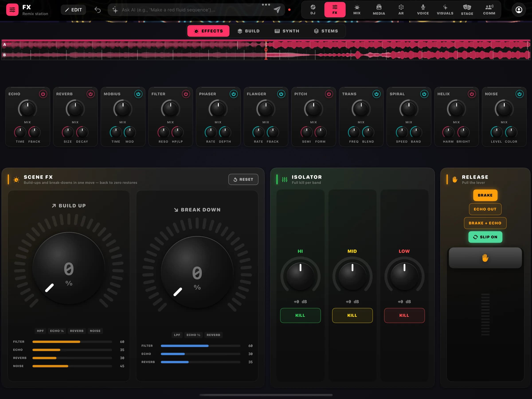Click the three-dots more options icon
The image size is (532, 399).
[266, 5]
